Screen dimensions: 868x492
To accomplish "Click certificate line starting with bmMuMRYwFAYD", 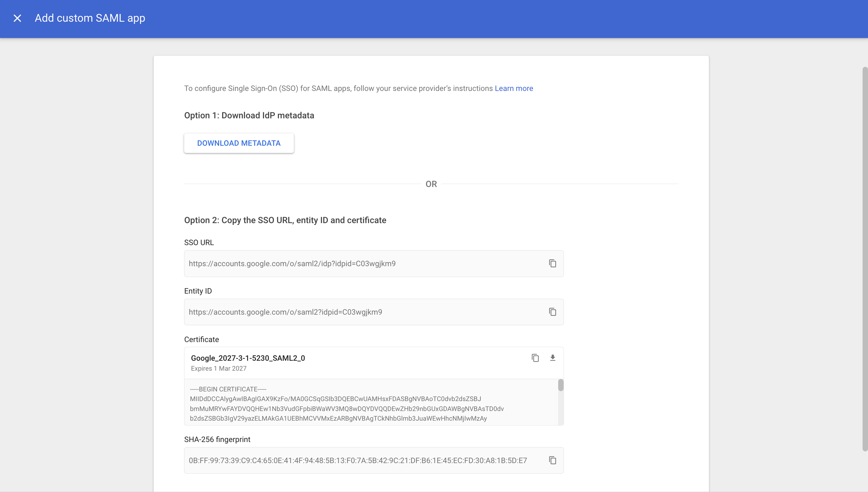I will (347, 409).
